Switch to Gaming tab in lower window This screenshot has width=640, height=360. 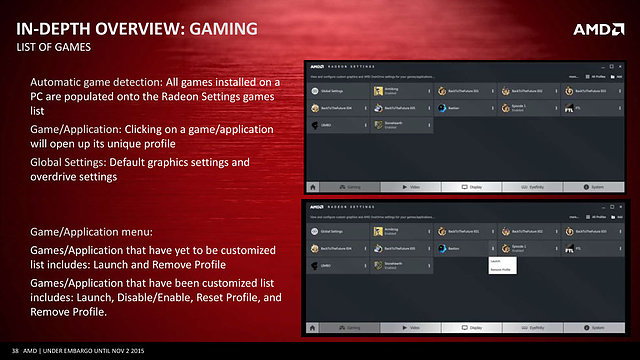[350, 328]
